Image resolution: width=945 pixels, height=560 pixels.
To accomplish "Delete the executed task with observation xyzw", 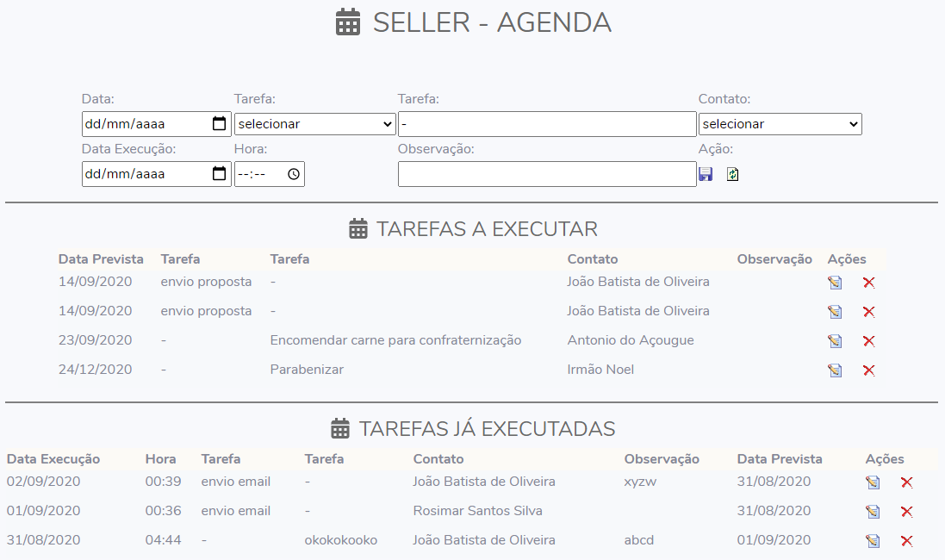I will 906,482.
